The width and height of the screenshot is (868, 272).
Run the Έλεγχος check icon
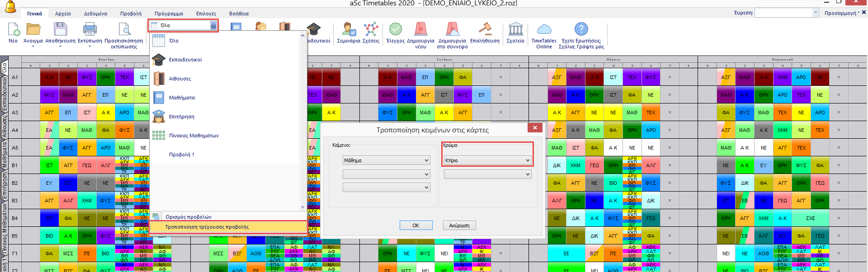395,30
